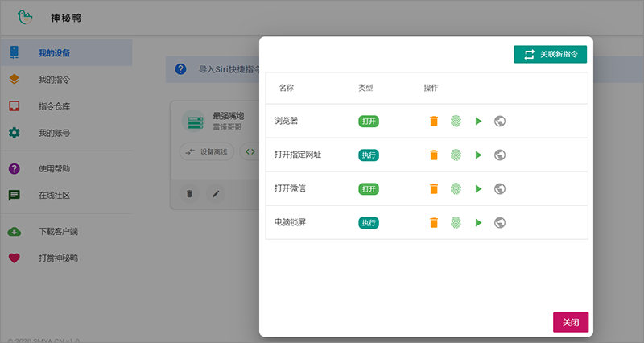Visit 在线社区 from the sidebar
The width and height of the screenshot is (644, 343).
pos(54,195)
